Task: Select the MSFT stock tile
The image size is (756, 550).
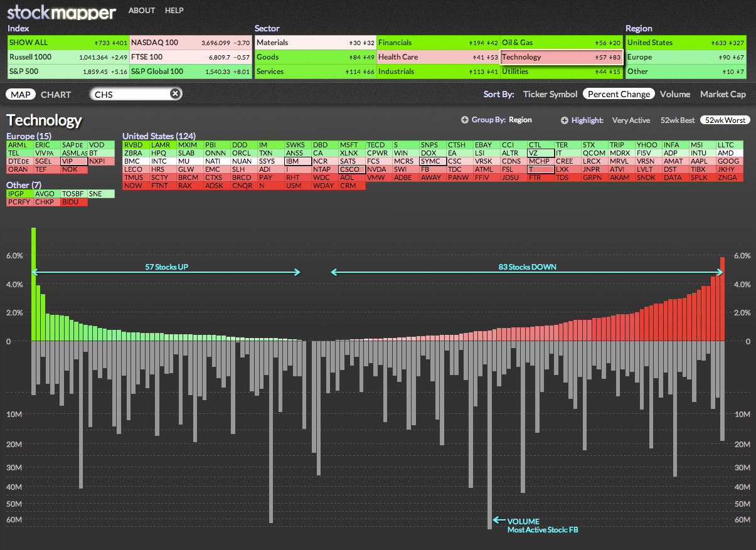Action: pos(352,145)
